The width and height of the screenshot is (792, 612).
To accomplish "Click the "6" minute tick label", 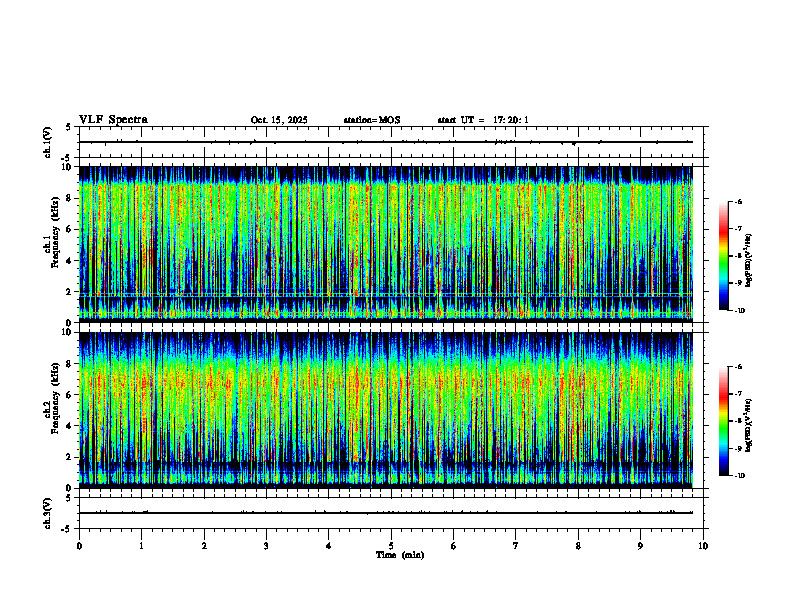I will [x=453, y=546].
